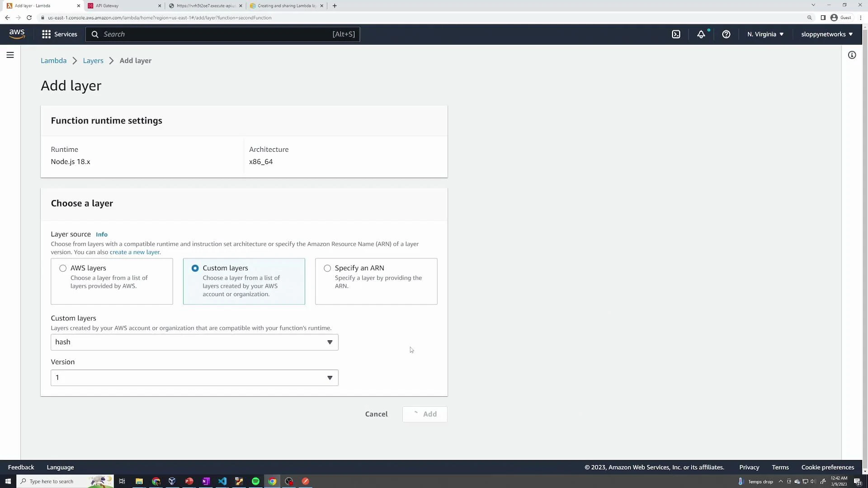
Task: Open the info panel icon on the right
Action: tap(852, 55)
